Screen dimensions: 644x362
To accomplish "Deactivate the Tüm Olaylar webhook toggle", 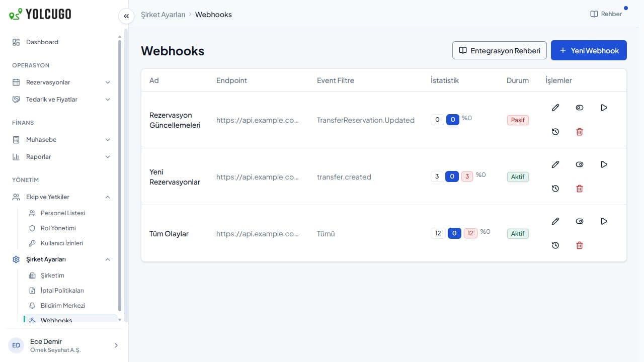I will pyautogui.click(x=580, y=221).
